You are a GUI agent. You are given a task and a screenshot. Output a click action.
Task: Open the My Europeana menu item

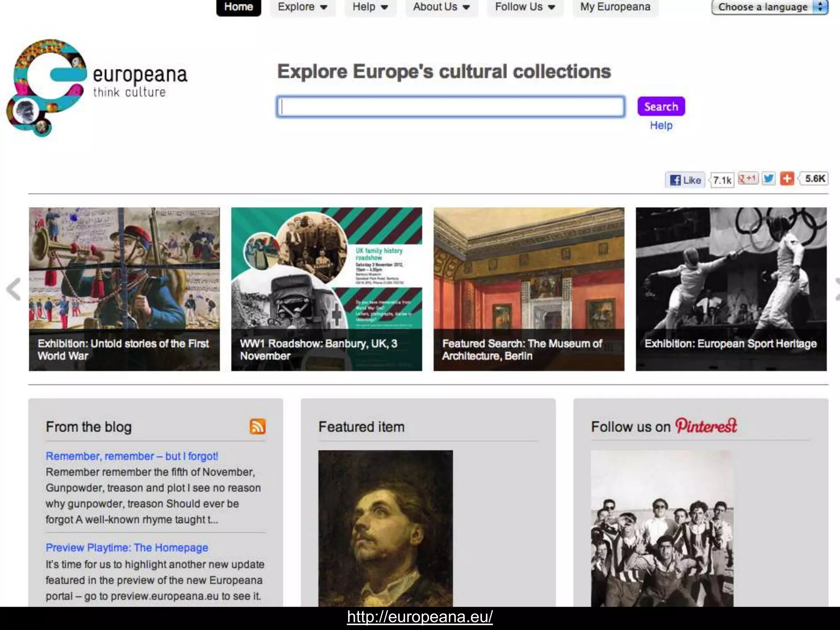pos(615,7)
